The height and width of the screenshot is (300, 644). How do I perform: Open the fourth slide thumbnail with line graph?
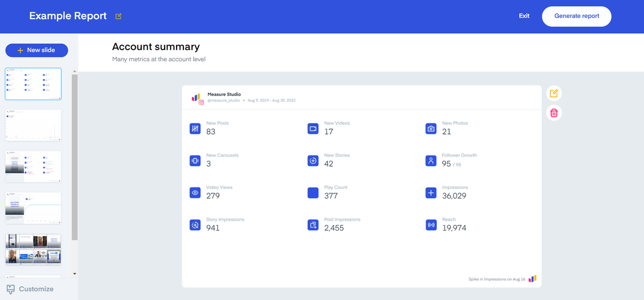tap(33, 208)
